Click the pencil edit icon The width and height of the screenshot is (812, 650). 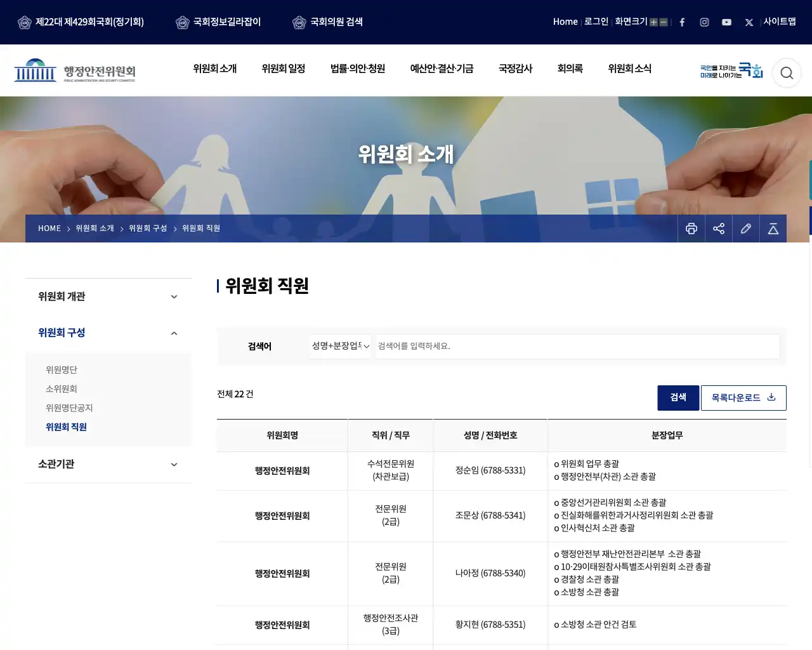(x=746, y=229)
